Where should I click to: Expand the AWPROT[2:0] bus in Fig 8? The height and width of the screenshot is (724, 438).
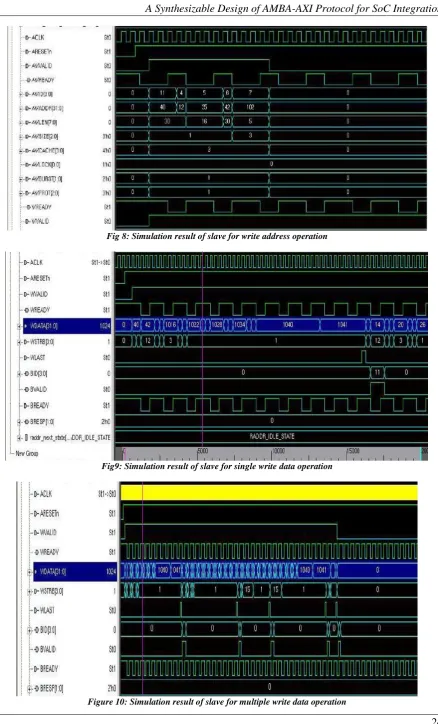point(20,193)
